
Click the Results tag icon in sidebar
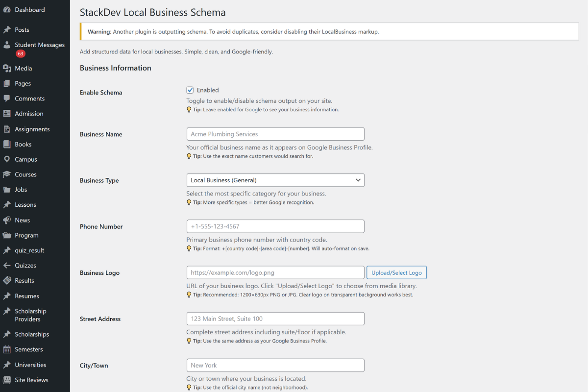[x=7, y=281]
